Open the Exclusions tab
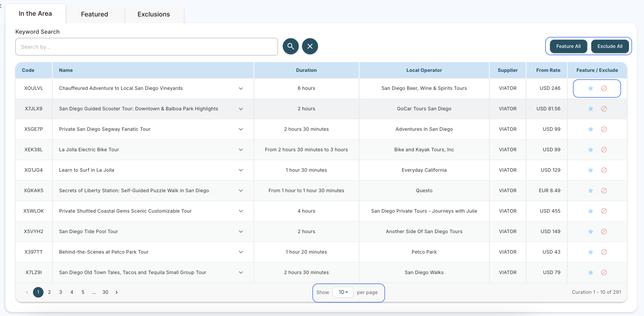Image resolution: width=644 pixels, height=316 pixels. [x=153, y=14]
